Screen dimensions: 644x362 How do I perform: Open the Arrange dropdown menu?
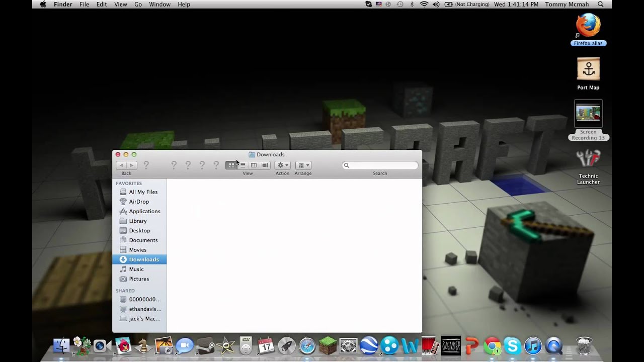[x=303, y=165]
